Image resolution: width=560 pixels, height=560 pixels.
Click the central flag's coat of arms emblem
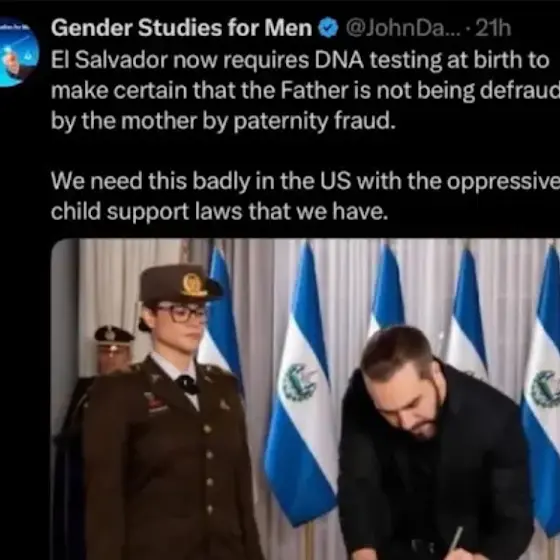pyautogui.click(x=300, y=382)
